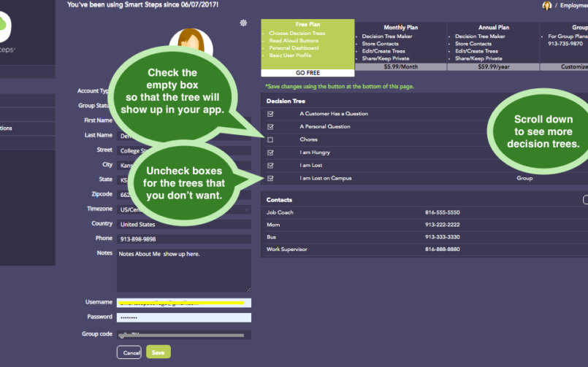
Task: Uncheck the 'I am Lost' checkbox
Action: coord(270,166)
